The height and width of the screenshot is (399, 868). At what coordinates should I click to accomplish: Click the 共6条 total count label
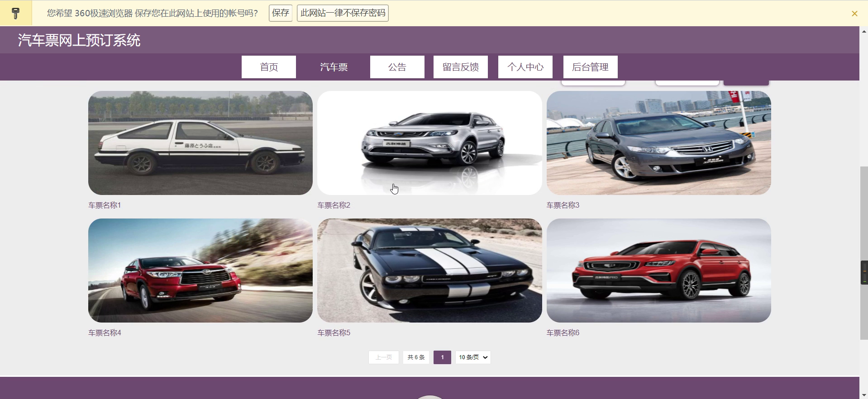pos(416,357)
